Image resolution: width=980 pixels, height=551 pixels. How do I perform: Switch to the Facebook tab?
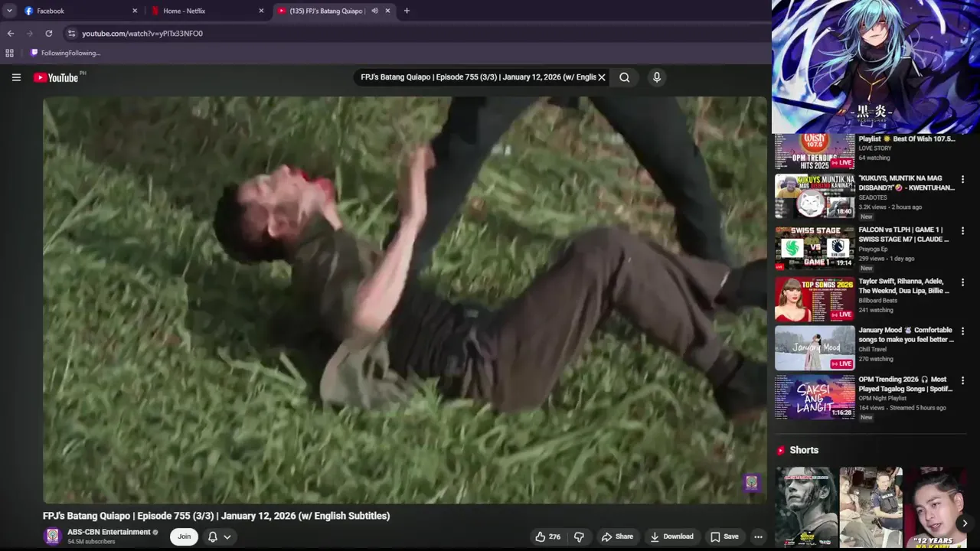coord(79,11)
